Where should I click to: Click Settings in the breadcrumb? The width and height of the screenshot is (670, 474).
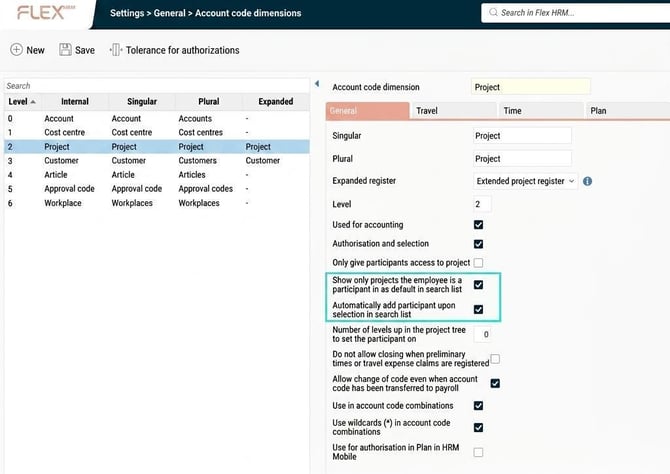click(x=127, y=13)
